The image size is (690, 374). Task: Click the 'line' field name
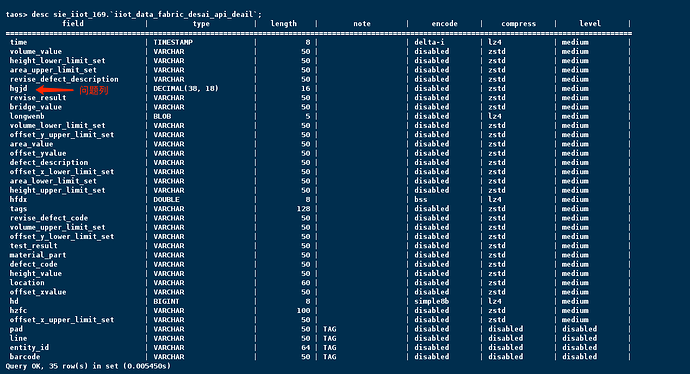(18, 338)
